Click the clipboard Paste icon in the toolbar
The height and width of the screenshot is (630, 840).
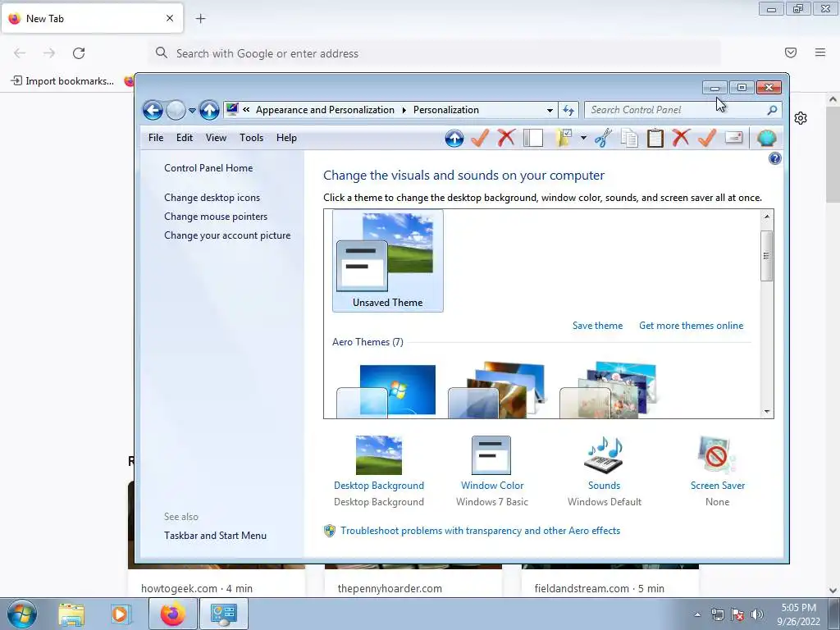tap(655, 138)
